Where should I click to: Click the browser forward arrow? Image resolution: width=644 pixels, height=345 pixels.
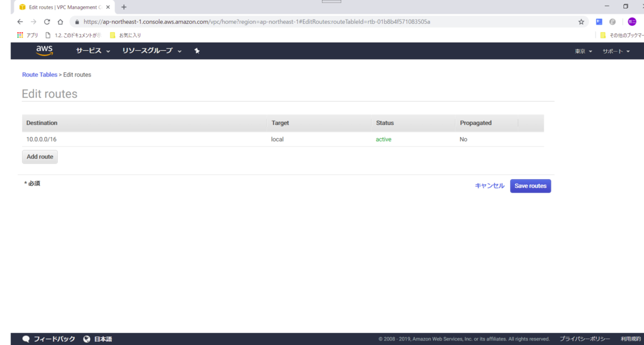33,22
